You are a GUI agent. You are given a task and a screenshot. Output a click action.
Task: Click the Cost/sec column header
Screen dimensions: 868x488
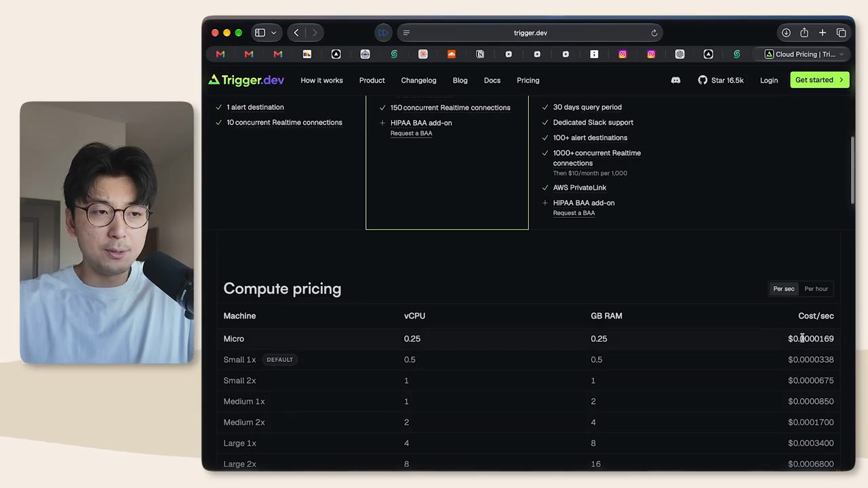816,316
